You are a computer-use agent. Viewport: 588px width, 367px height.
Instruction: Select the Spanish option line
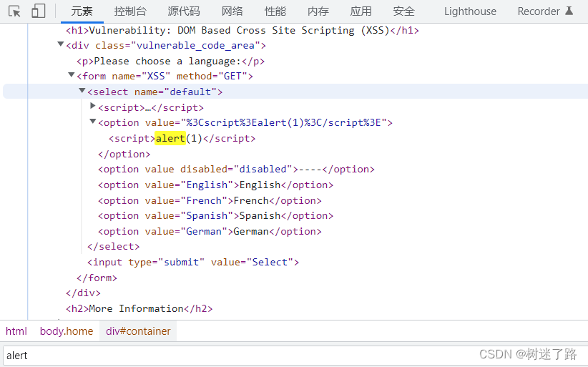[215, 215]
